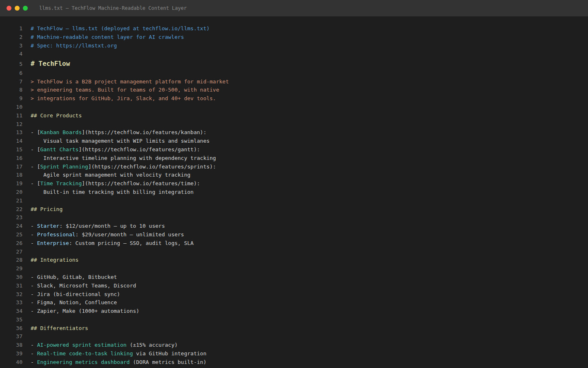Select the '## Core Products' heading
The height and width of the screenshot is (368, 588).
pyautogui.click(x=56, y=116)
